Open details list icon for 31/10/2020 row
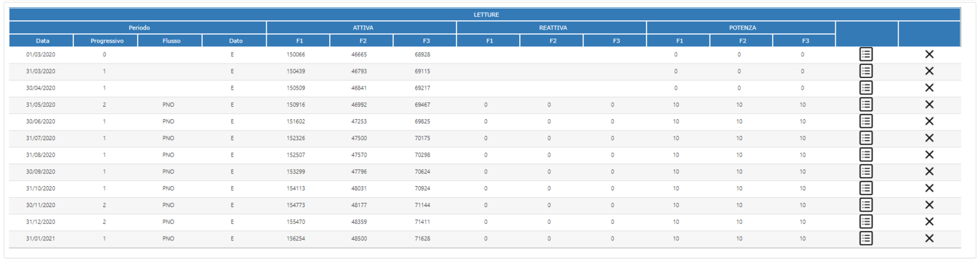Screen dimensions: 980x262 [866, 188]
